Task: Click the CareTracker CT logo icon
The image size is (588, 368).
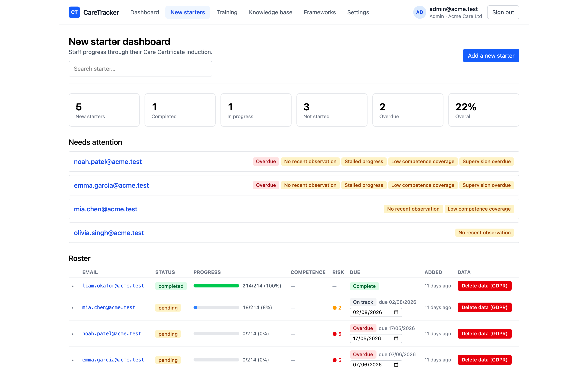Action: coord(74,12)
